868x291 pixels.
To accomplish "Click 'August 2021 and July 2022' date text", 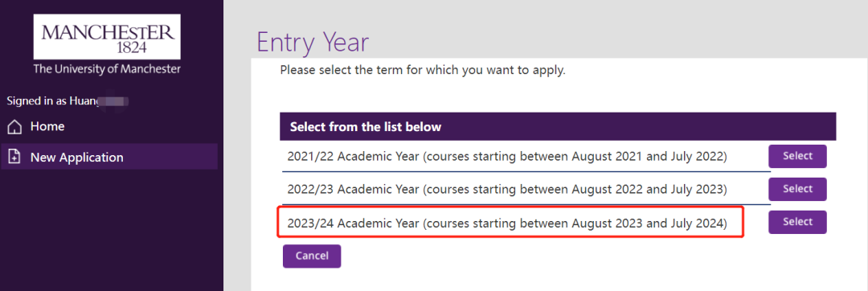I will [649, 157].
